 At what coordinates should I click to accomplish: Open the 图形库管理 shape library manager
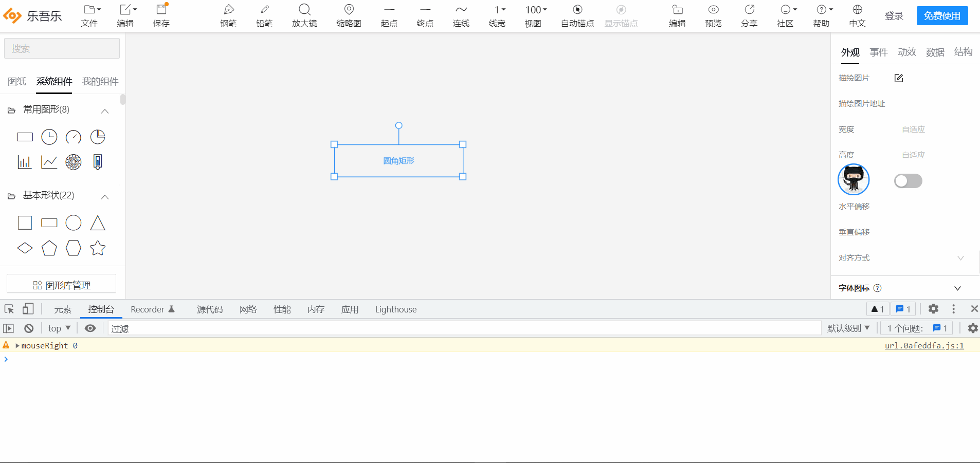(x=61, y=284)
